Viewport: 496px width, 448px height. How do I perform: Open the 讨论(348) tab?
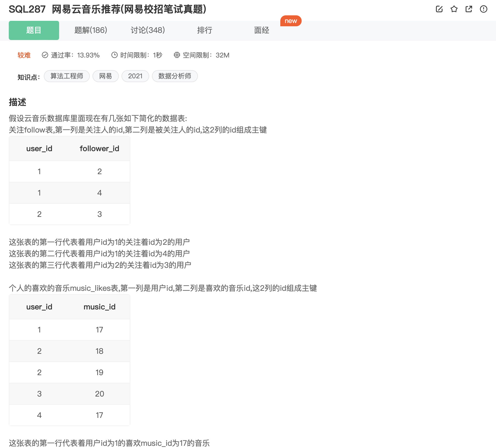pyautogui.click(x=148, y=30)
